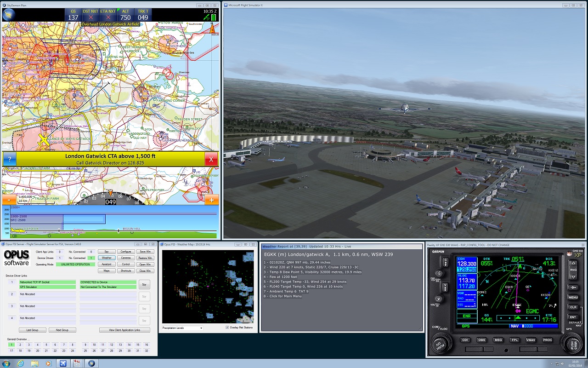Zoom in the map with orange plus button
This screenshot has height=368, width=588.
tap(211, 200)
